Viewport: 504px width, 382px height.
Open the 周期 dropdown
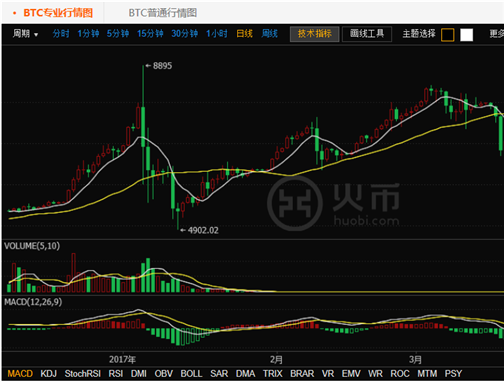[x=25, y=34]
